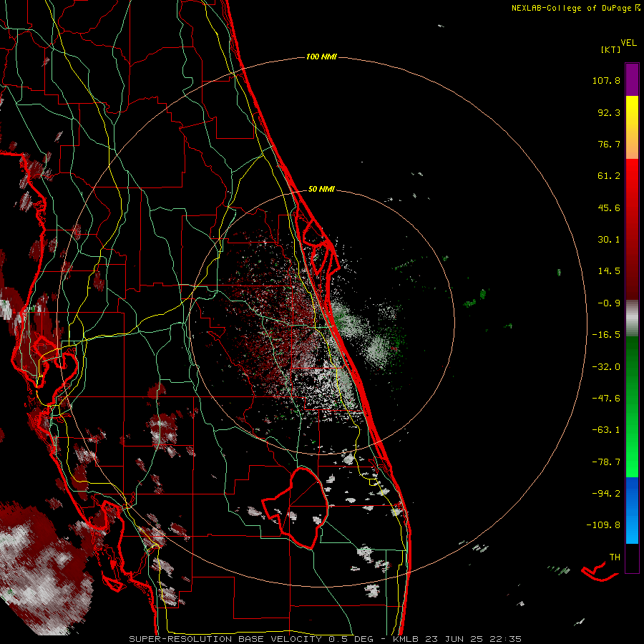Click the KMLB radar site identifier

[406, 639]
